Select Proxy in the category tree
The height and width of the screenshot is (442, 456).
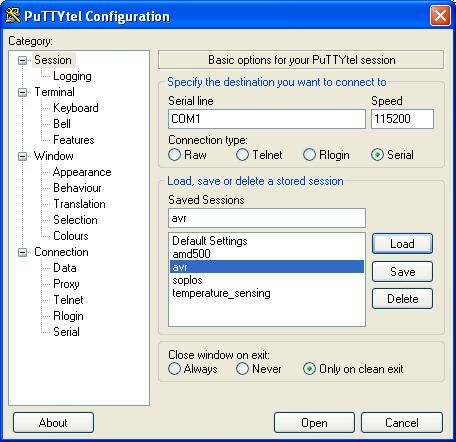66,284
